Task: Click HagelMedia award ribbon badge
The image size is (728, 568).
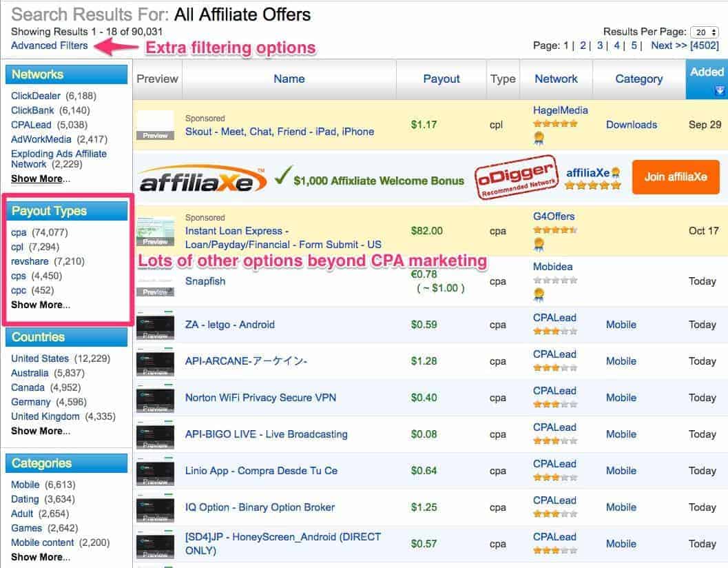Action: (x=539, y=138)
